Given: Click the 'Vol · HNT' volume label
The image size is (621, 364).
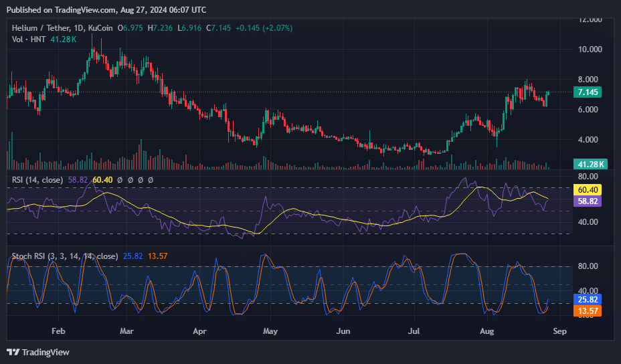Looking at the screenshot, I should coord(29,39).
